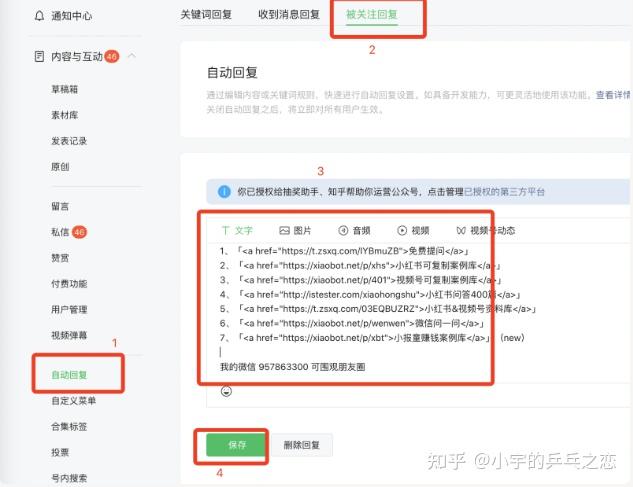The image size is (633, 487).
Task: Select the 视频号动态 reply type
Action: 486,231
